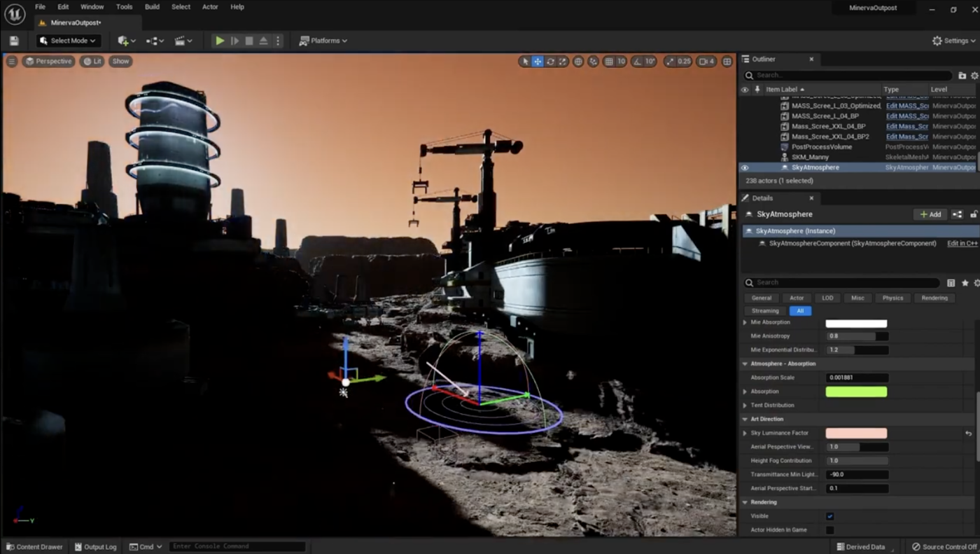Screen dimensions: 980x554
Task: Click the surface snapping icon
Action: pos(593,62)
